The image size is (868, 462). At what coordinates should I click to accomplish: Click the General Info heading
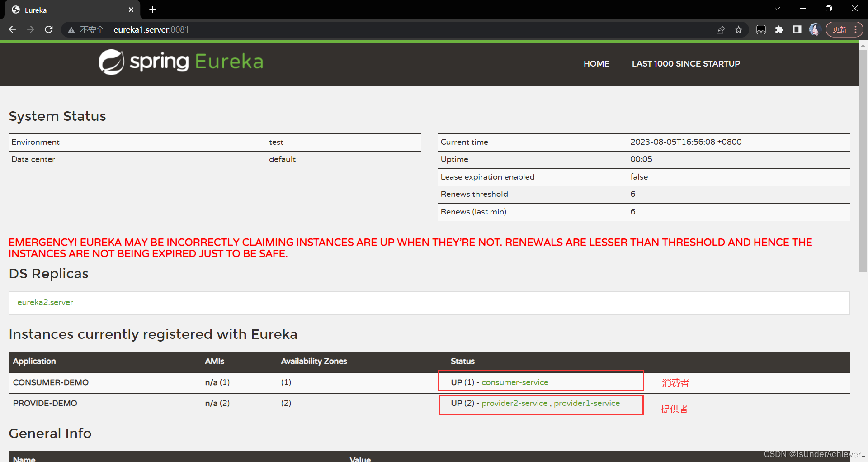pyautogui.click(x=50, y=433)
